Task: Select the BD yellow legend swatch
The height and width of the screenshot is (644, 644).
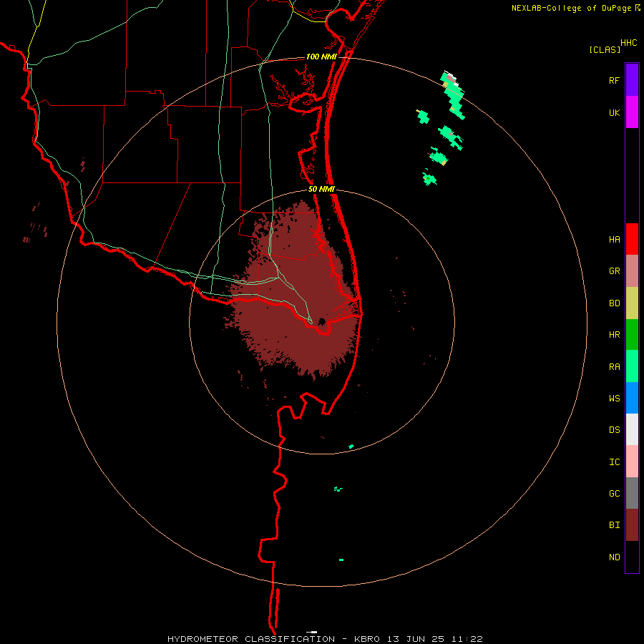Action: pos(632,303)
